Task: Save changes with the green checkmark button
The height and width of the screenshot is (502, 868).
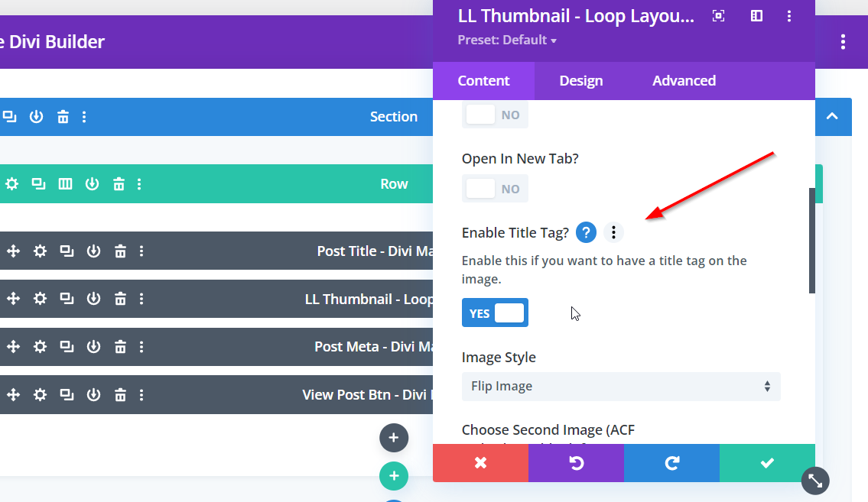Action: [767, 463]
